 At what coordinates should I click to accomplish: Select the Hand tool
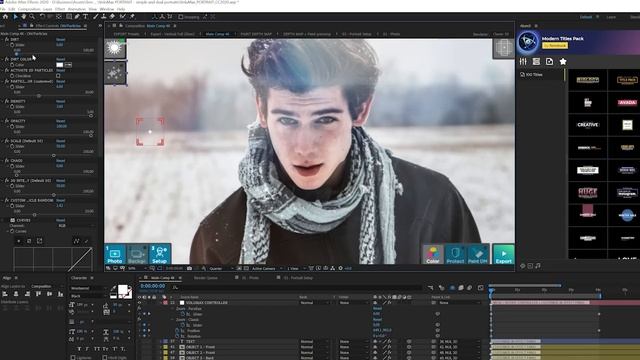[24, 17]
